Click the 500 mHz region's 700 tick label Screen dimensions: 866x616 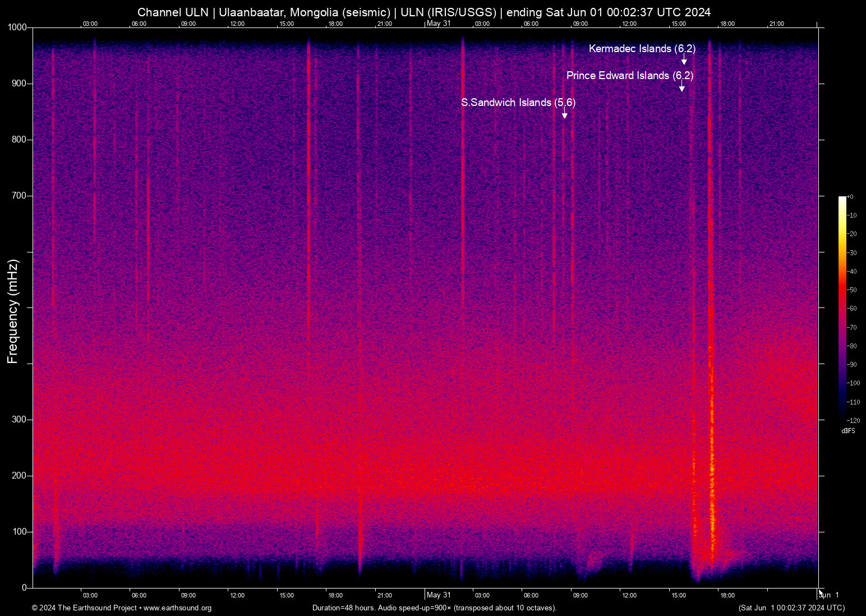pyautogui.click(x=19, y=196)
